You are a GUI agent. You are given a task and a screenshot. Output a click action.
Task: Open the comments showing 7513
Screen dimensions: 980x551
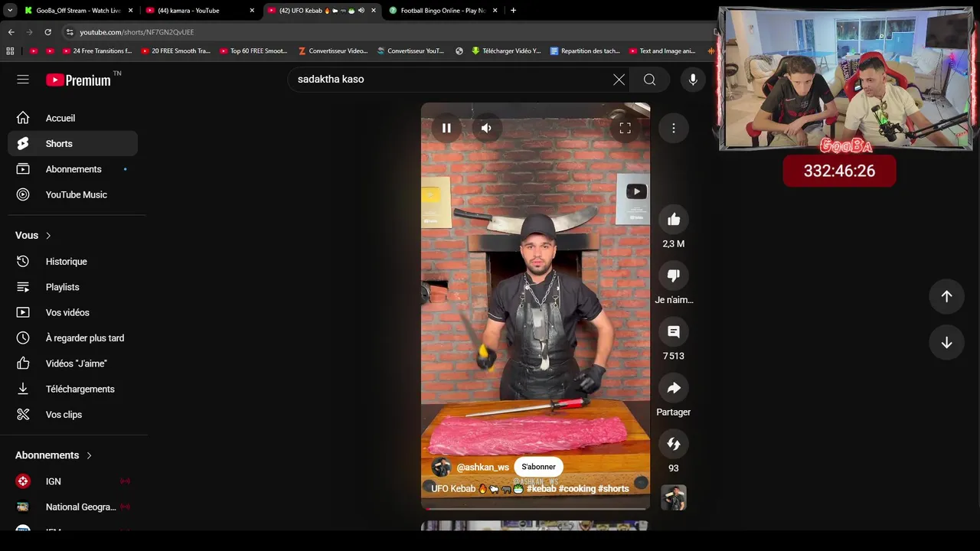(x=674, y=332)
